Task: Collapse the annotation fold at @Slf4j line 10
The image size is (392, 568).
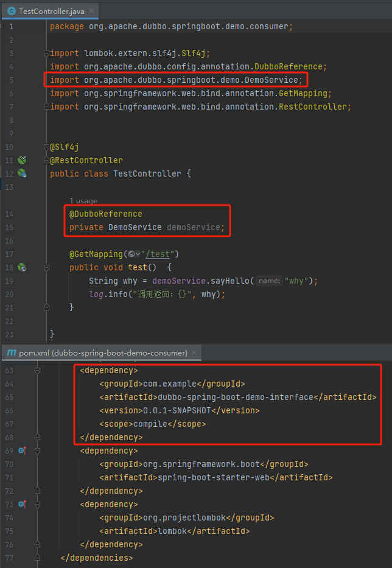Action: pyautogui.click(x=46, y=147)
